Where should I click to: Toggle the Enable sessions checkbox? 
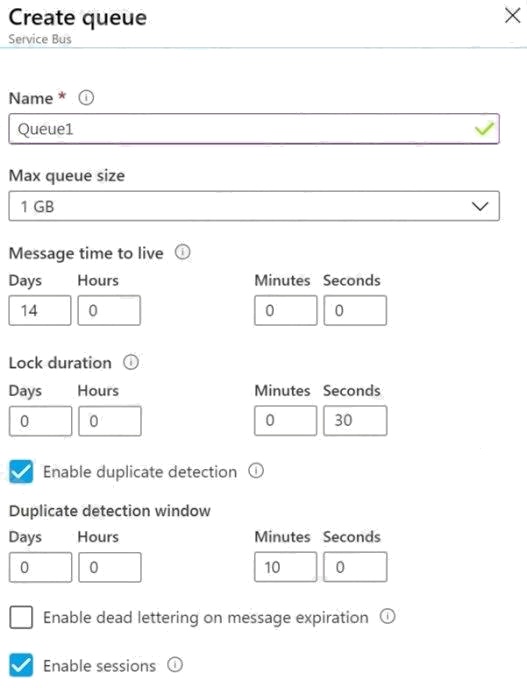(x=21, y=665)
